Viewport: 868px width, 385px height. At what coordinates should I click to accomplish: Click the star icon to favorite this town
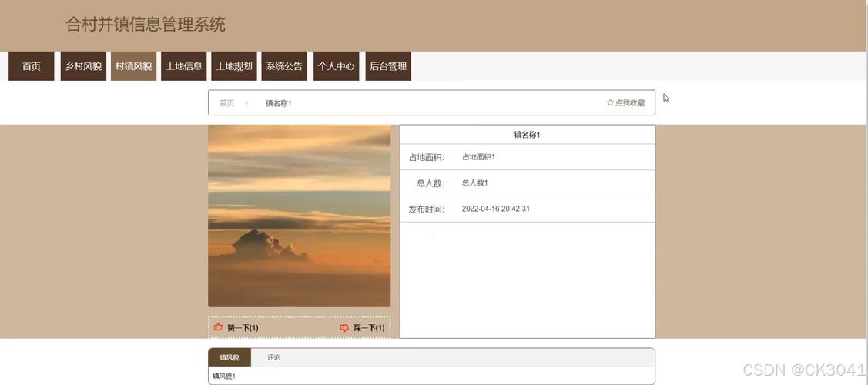(610, 103)
